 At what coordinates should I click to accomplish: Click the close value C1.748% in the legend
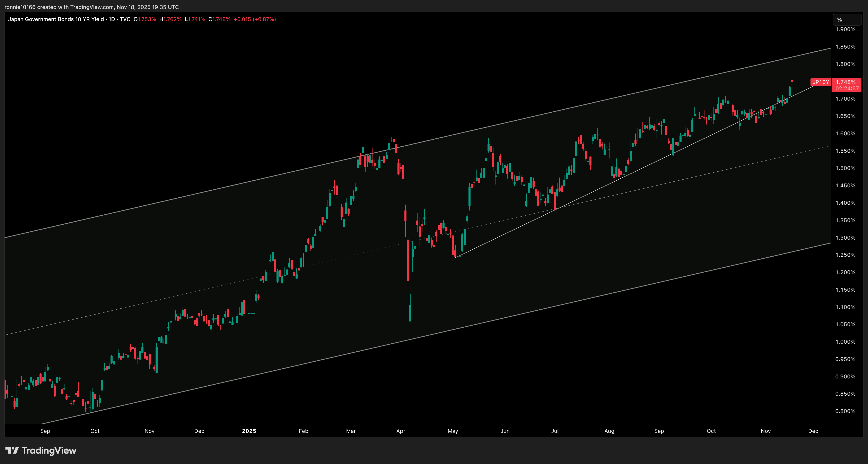[x=219, y=19]
